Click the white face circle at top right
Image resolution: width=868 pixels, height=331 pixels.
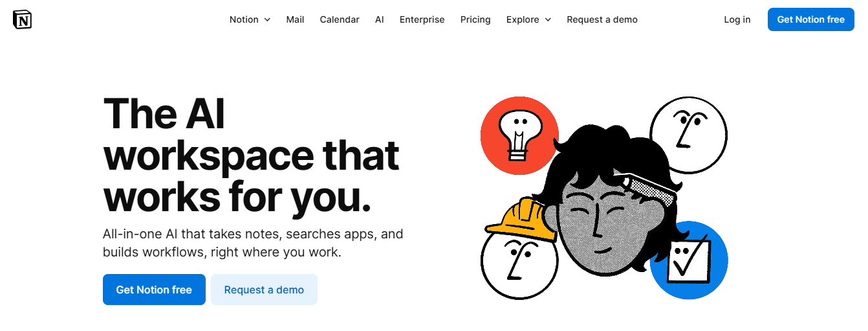point(688,135)
